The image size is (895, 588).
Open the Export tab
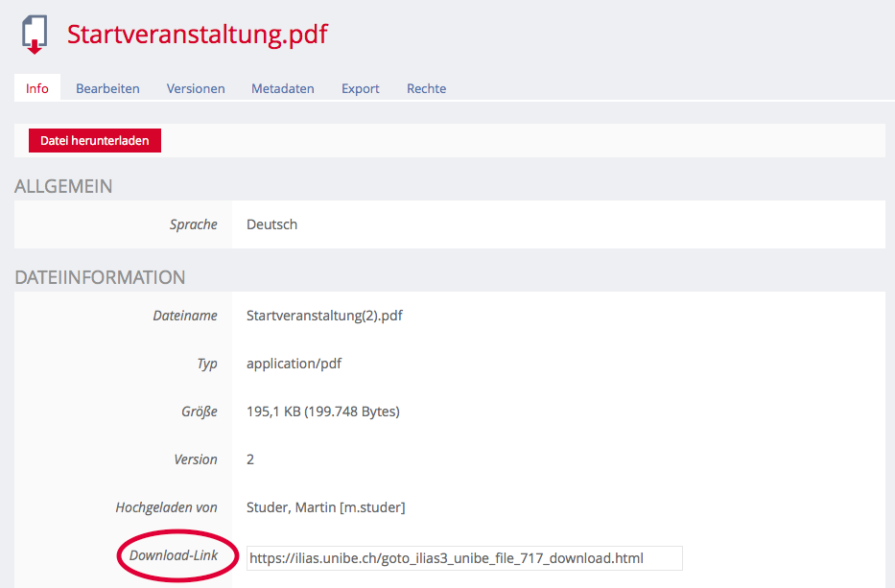click(x=361, y=88)
